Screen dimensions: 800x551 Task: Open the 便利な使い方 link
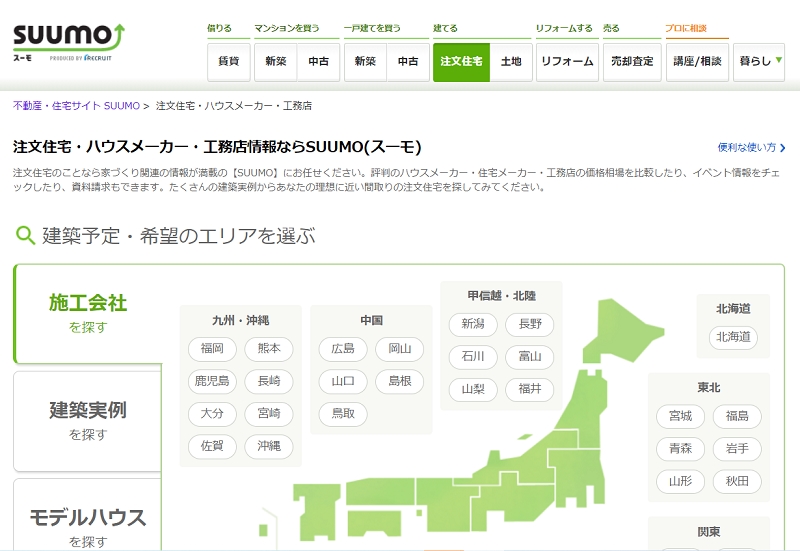751,147
